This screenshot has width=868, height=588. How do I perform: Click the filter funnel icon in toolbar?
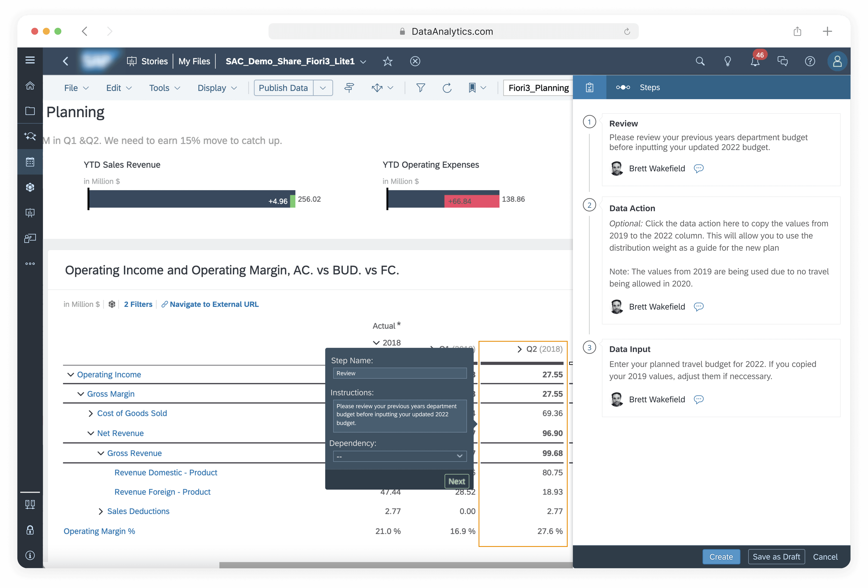tap(421, 88)
